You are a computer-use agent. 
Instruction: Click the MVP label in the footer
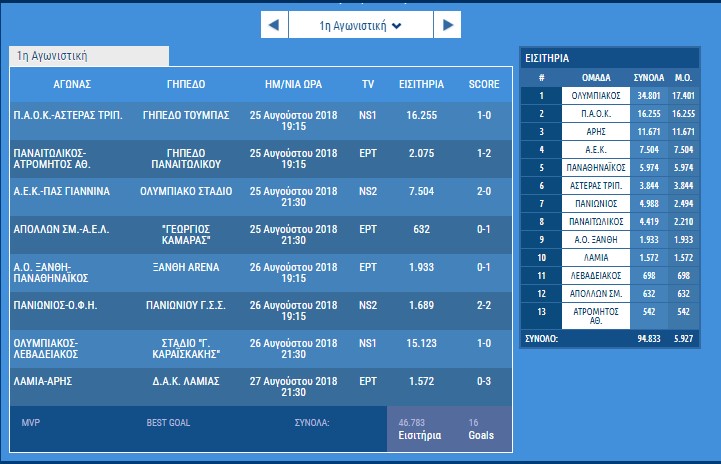tap(30, 423)
